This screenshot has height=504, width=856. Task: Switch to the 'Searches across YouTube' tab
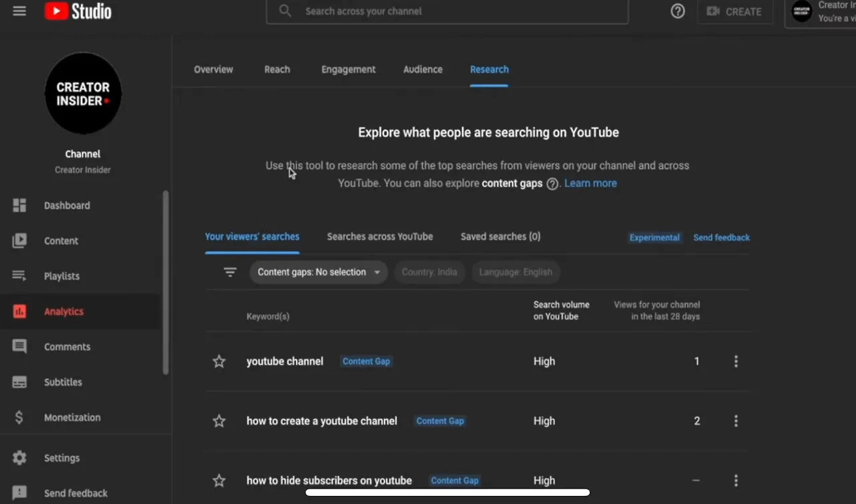point(380,236)
